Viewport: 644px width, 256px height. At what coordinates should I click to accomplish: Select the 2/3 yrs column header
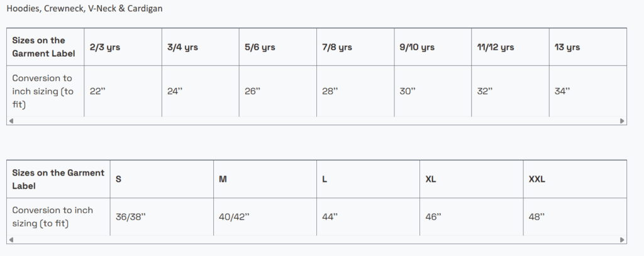(104, 47)
